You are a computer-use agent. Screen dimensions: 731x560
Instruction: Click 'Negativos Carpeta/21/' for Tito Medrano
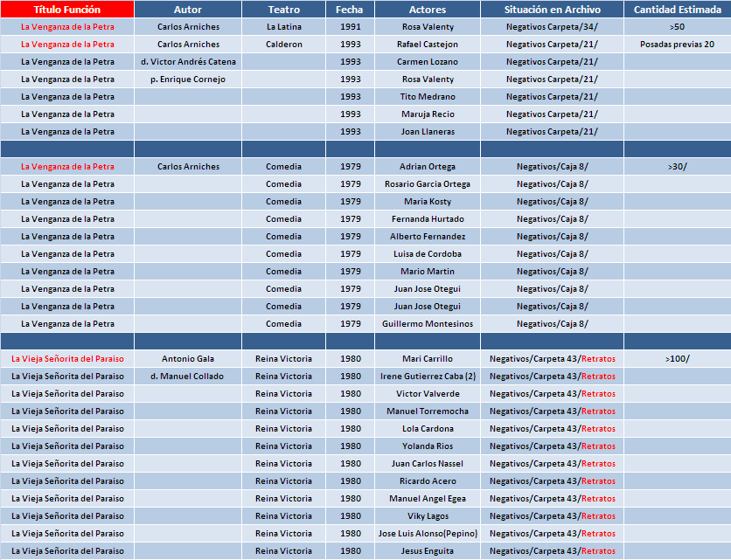(552, 97)
